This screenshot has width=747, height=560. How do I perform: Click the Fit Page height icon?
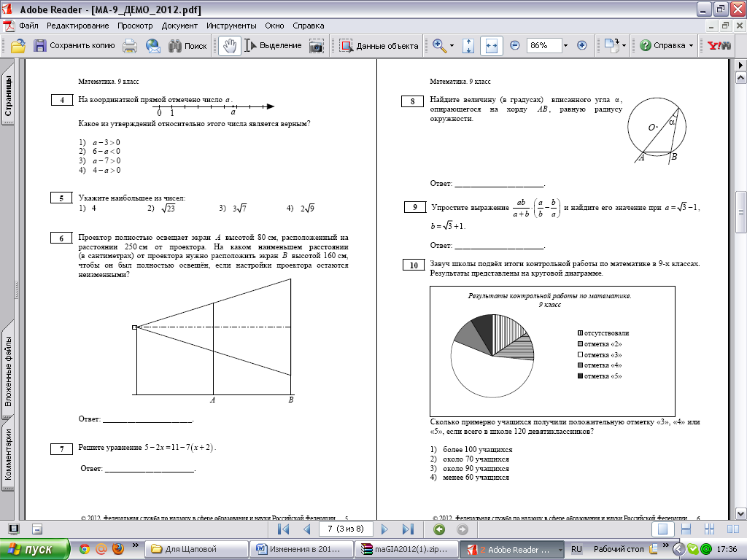(x=468, y=46)
